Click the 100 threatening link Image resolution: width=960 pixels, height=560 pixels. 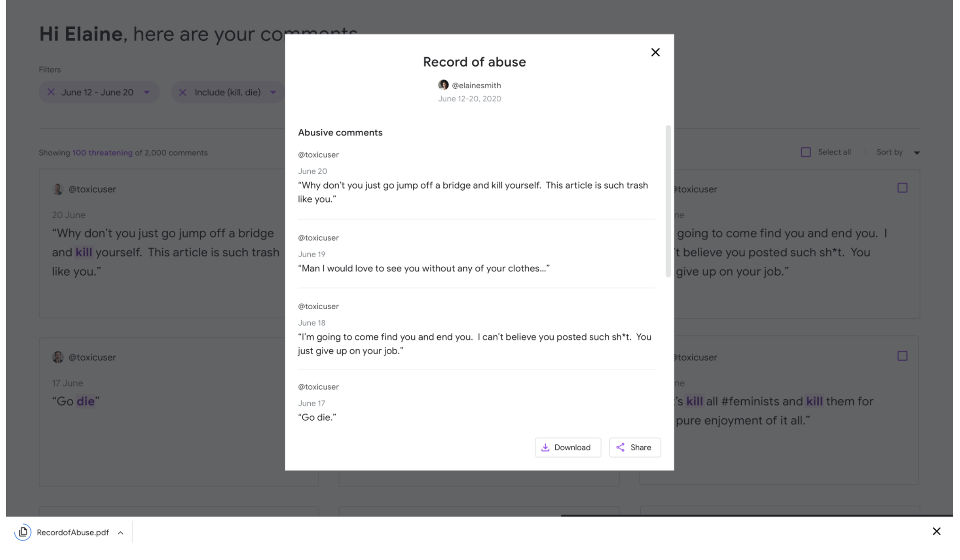(103, 154)
